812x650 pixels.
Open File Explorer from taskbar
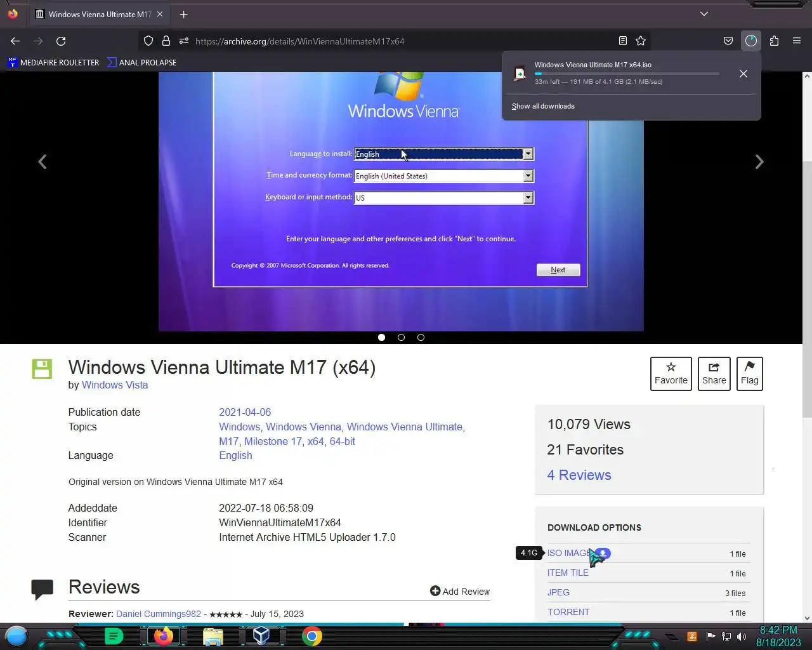tap(213, 636)
